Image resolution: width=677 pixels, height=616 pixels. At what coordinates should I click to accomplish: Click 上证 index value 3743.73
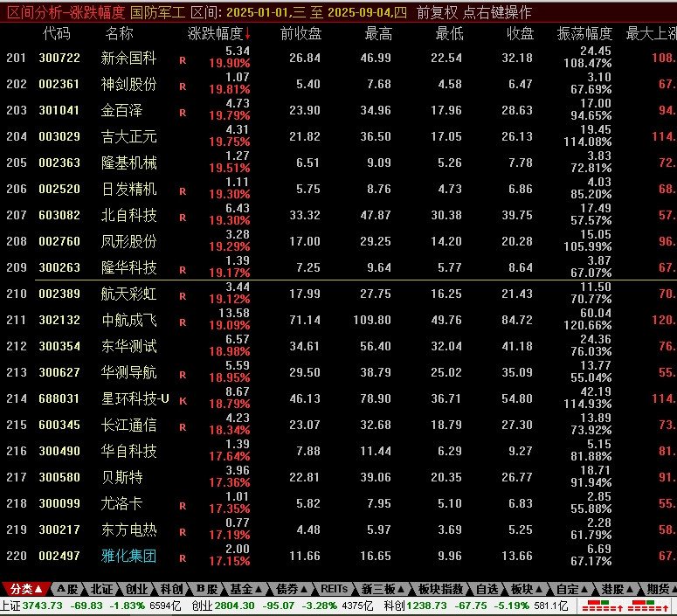(x=42, y=606)
